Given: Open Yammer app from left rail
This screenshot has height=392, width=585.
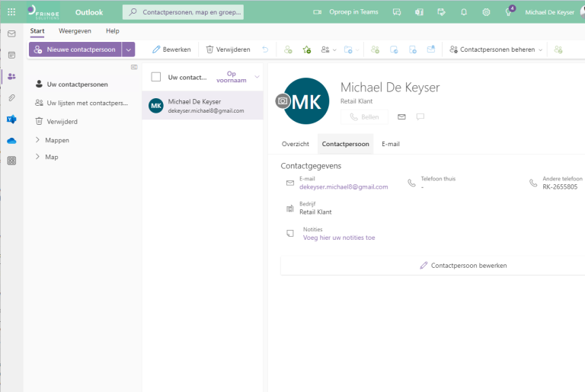Looking at the screenshot, I should [x=11, y=120].
